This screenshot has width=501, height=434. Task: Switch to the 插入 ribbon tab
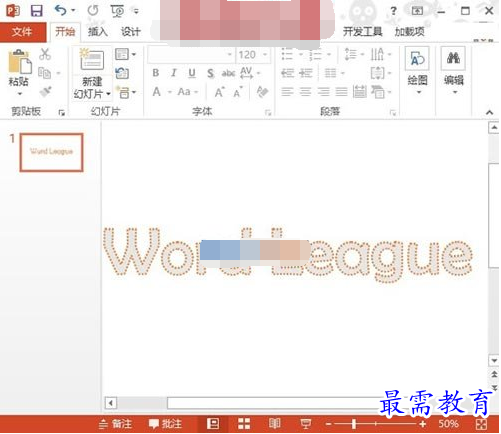point(98,32)
